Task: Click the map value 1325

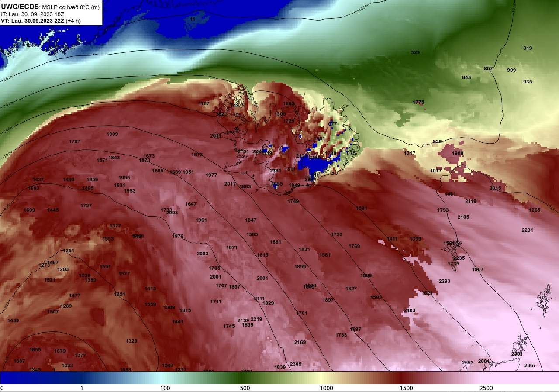Action: point(131,341)
